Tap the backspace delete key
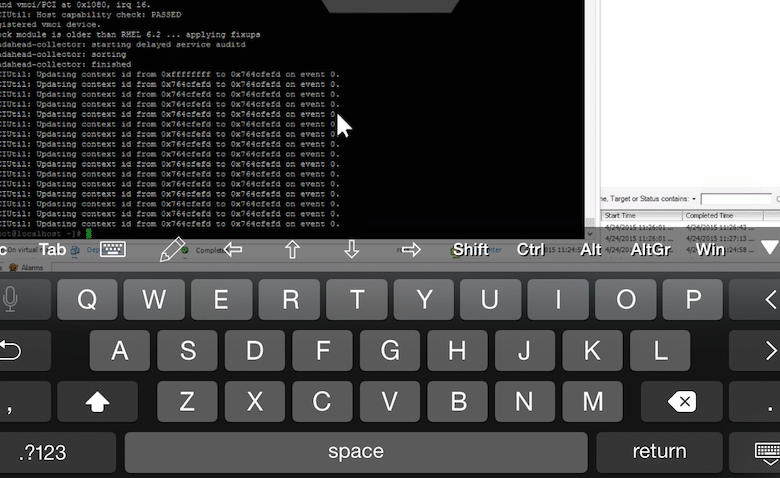 (682, 401)
